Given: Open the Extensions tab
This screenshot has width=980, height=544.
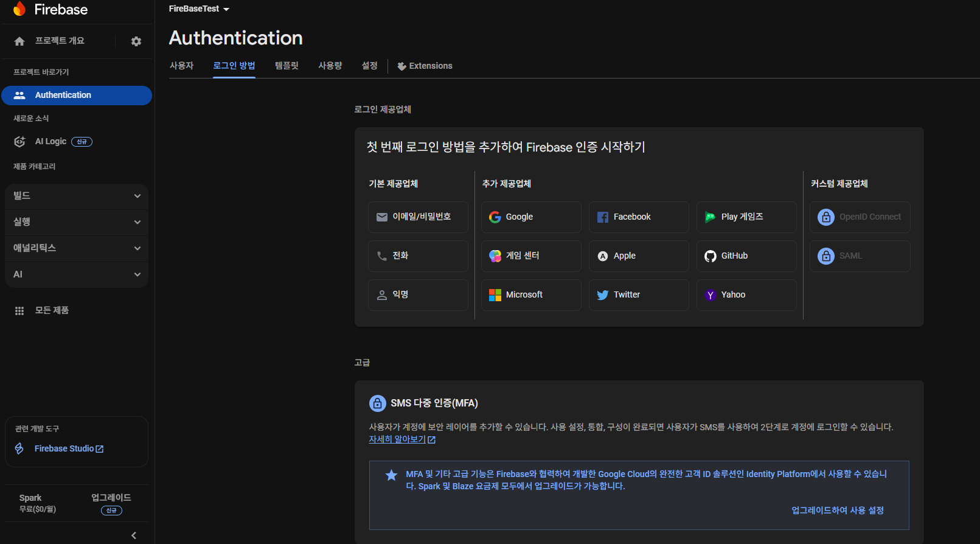Looking at the screenshot, I should tap(425, 66).
